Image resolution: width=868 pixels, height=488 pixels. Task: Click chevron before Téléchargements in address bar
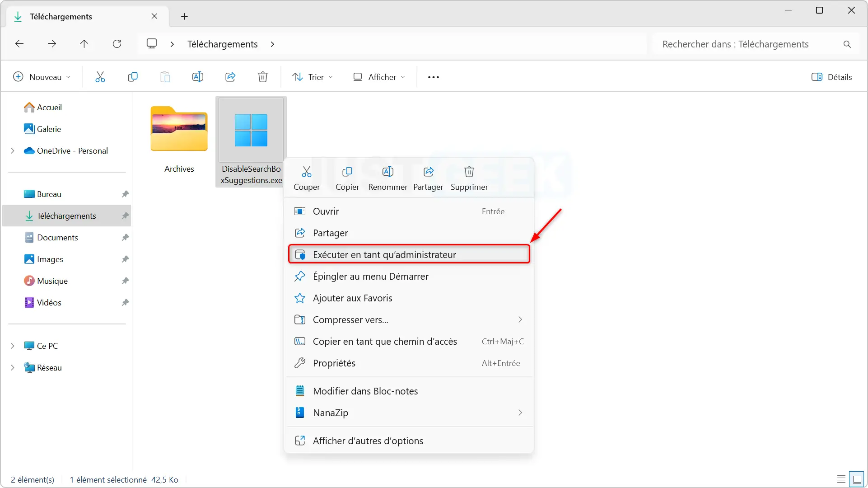pos(172,44)
